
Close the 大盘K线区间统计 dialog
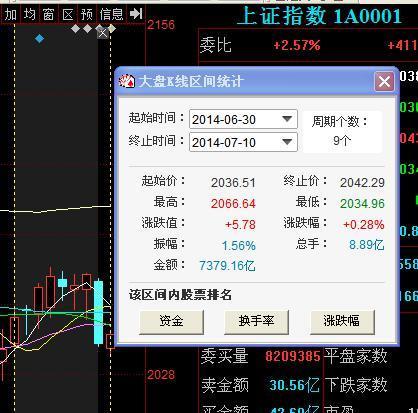pos(384,82)
